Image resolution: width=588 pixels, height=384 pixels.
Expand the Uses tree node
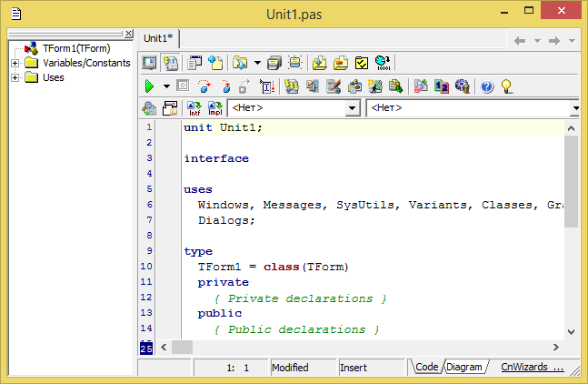pos(15,77)
